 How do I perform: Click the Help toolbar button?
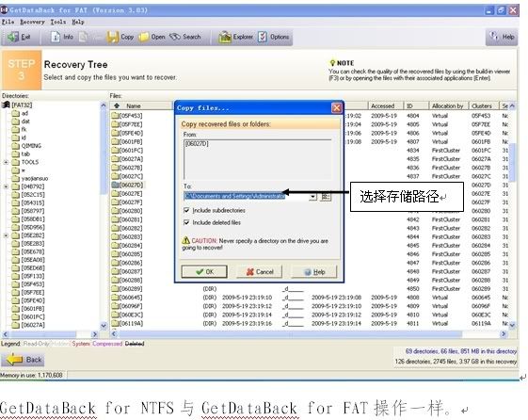502,37
